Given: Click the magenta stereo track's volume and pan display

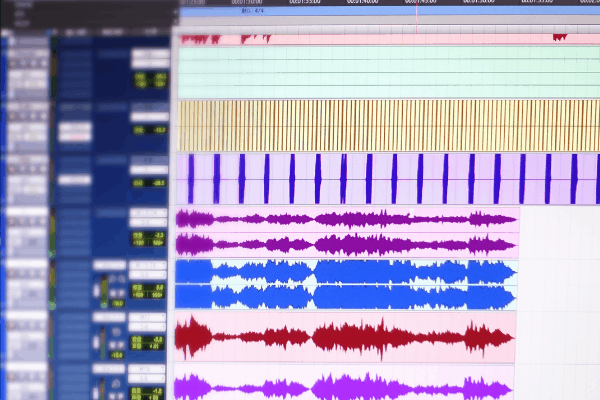Looking at the screenshot, I should click(148, 239).
